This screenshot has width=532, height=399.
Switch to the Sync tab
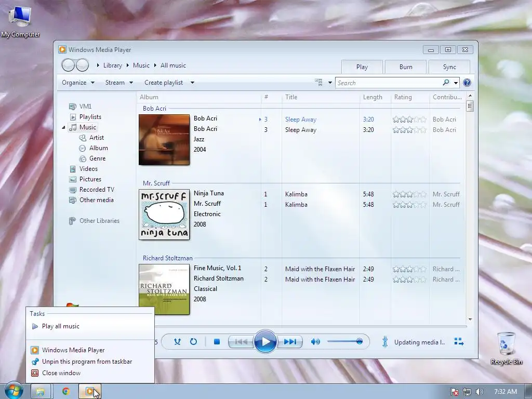(449, 67)
